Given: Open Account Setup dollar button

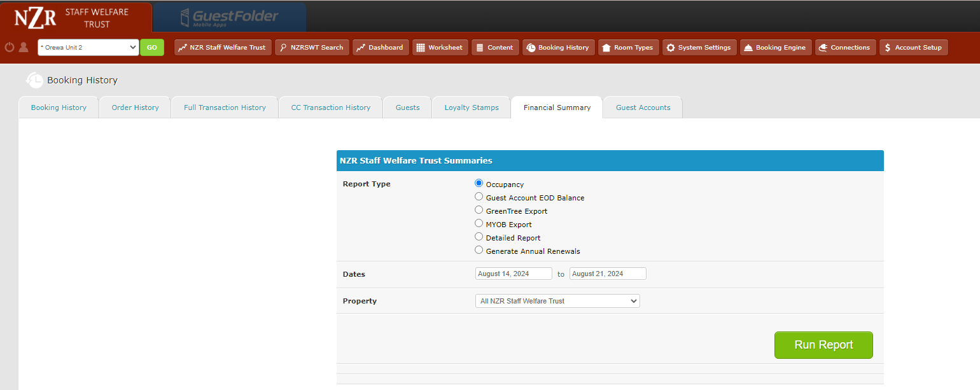Looking at the screenshot, I should tap(914, 48).
